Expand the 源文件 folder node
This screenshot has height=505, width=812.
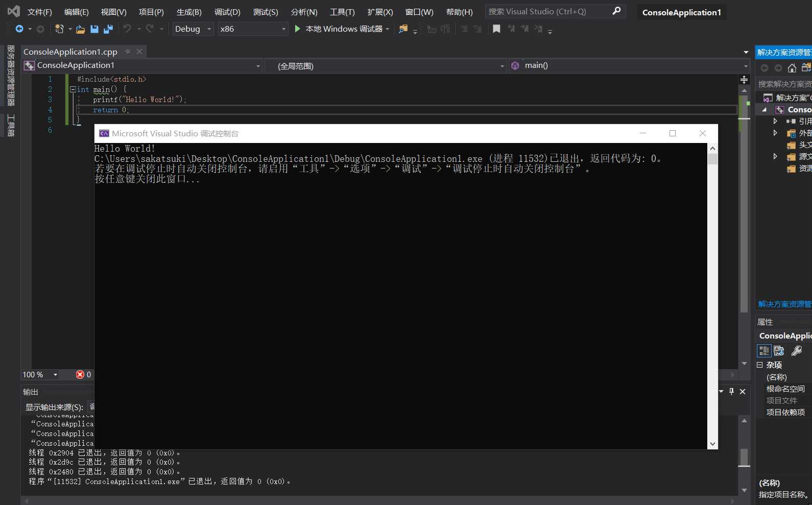tap(775, 156)
